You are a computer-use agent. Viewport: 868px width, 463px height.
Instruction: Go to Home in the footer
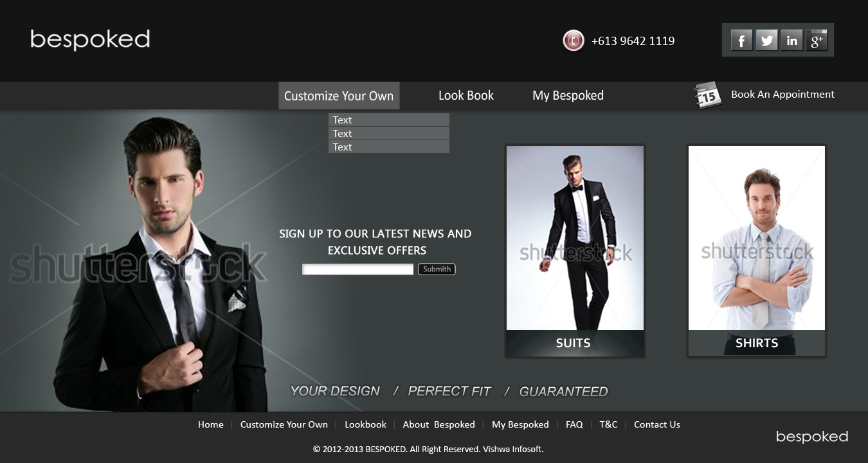pos(211,424)
